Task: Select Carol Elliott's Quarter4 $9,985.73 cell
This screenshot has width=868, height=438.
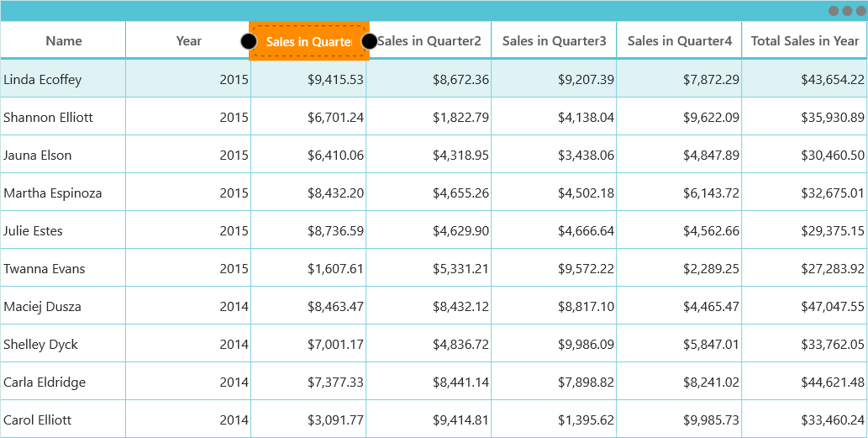Action: coord(679,420)
